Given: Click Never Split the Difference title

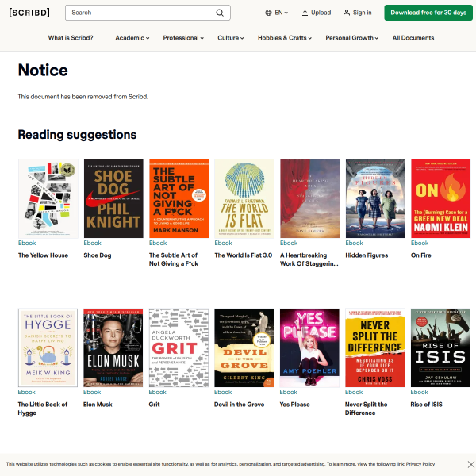Looking at the screenshot, I should (x=366, y=409).
